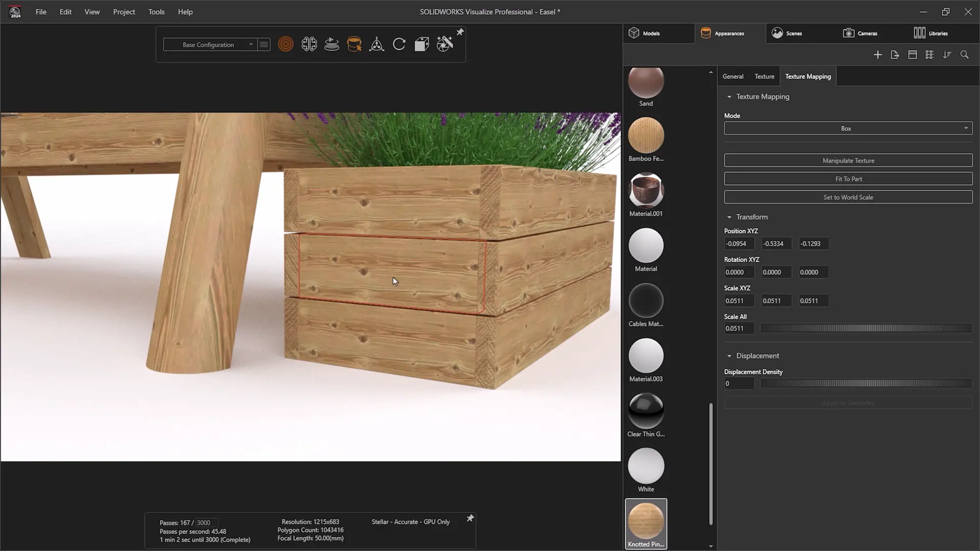
Task: Click the reset camera circular arrow icon
Action: pyautogui.click(x=399, y=44)
